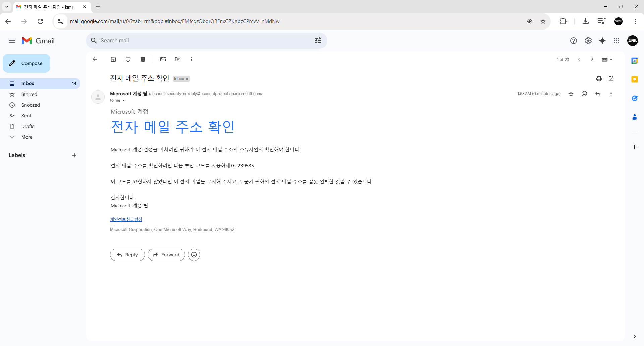Toggle the Gmail main menu hamburger
Viewport: 644px width, 346px height.
click(12, 41)
